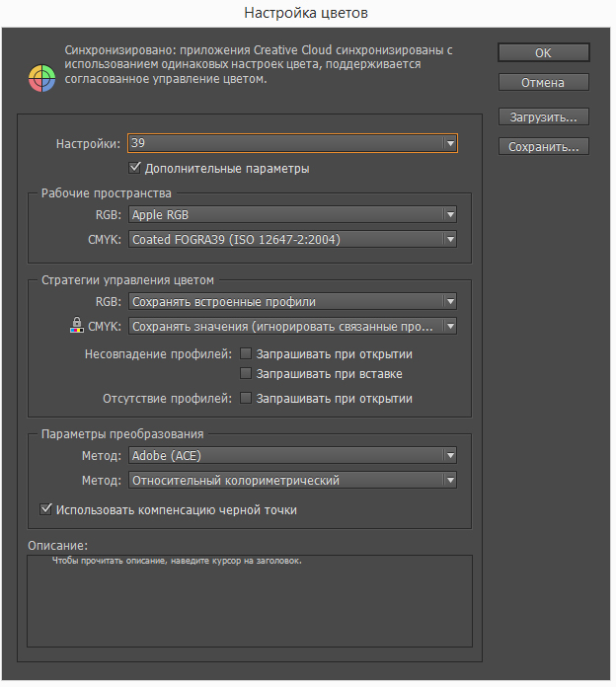Open rendering intent dropdown Относительный колориметрический
616x687 pixels.
(292, 480)
